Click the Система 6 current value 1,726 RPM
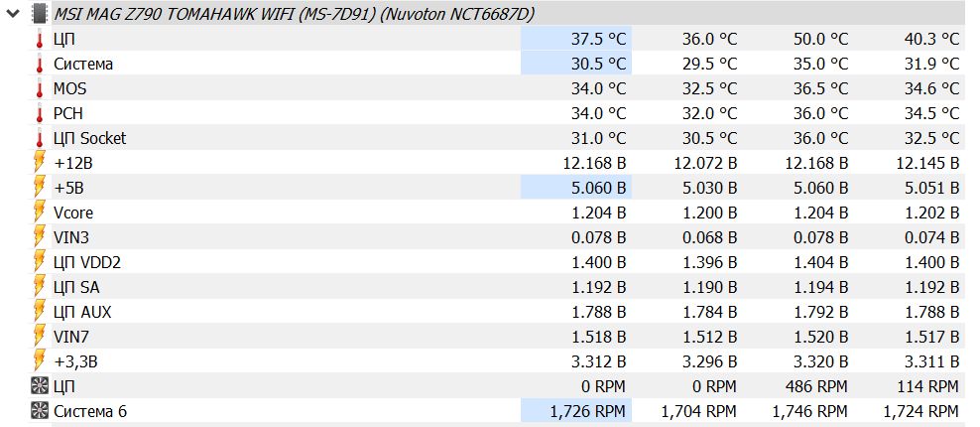980x427 pixels. tap(587, 411)
